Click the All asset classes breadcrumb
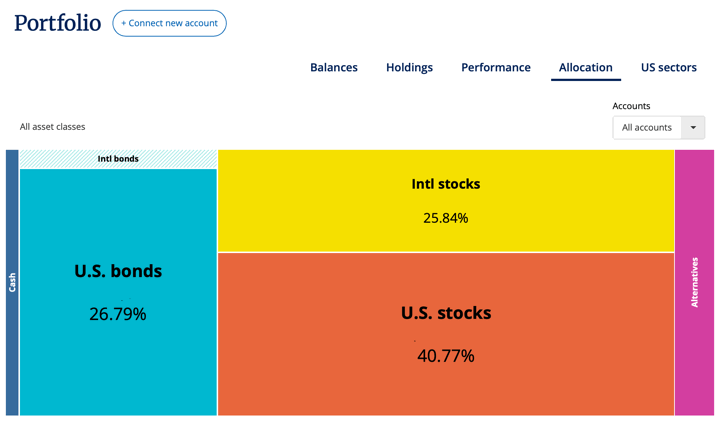Image resolution: width=720 pixels, height=421 pixels. tap(53, 127)
